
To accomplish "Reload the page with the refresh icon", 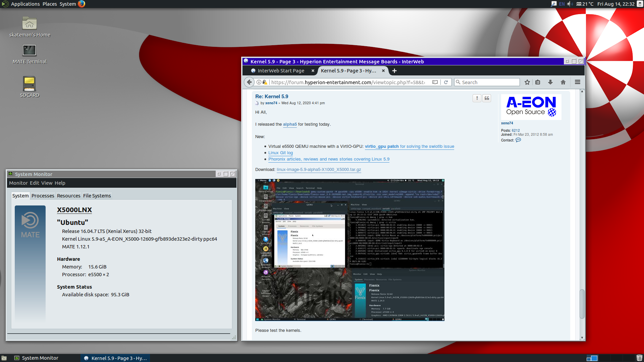I will (x=446, y=82).
